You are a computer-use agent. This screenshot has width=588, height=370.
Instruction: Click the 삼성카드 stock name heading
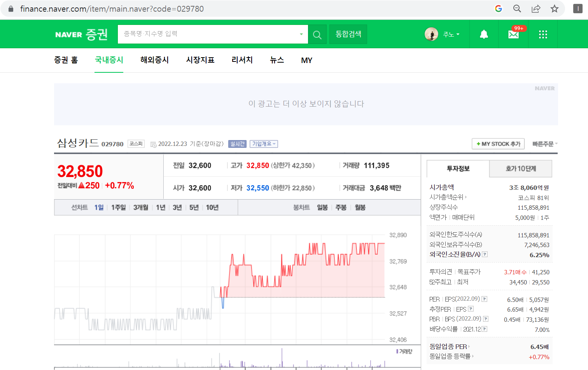coord(78,143)
